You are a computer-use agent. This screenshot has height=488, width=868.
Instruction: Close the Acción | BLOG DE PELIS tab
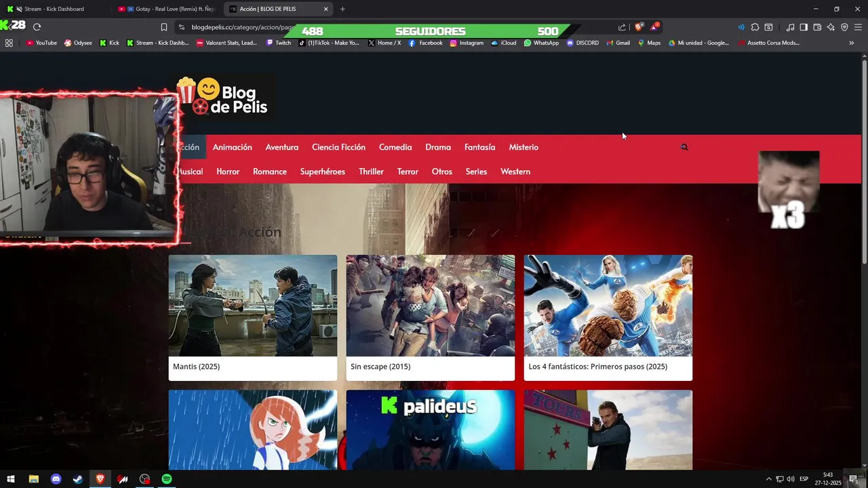[x=326, y=9]
